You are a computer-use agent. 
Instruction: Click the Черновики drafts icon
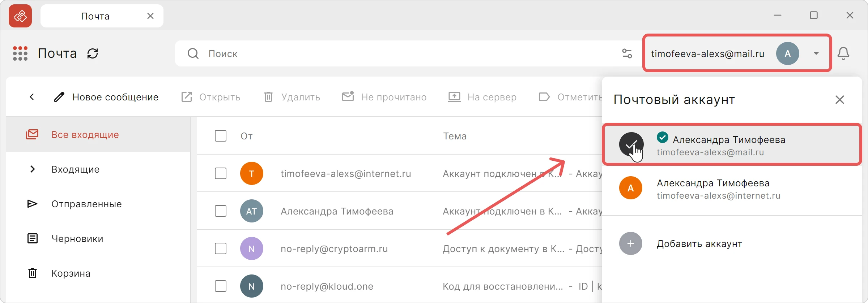(x=33, y=238)
